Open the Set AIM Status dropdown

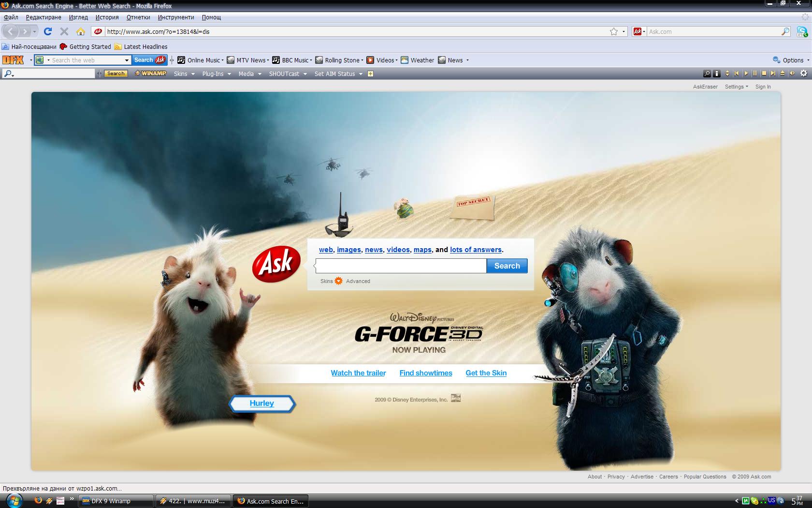click(x=338, y=74)
